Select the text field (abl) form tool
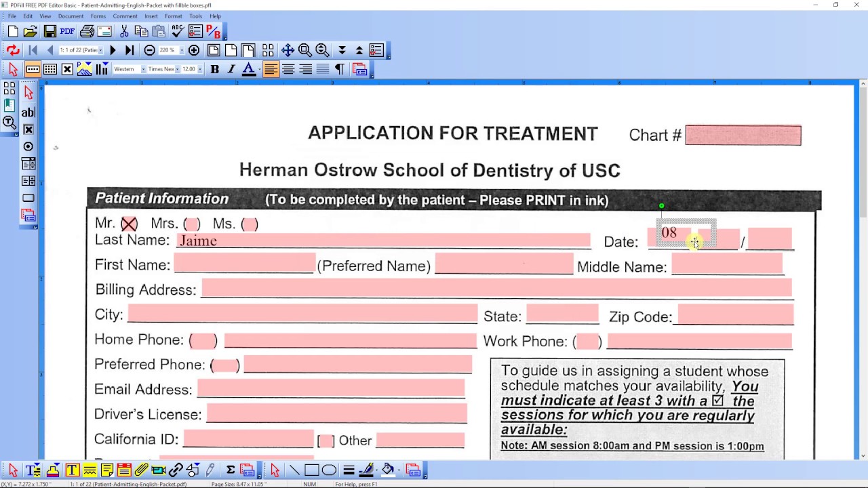 click(28, 113)
